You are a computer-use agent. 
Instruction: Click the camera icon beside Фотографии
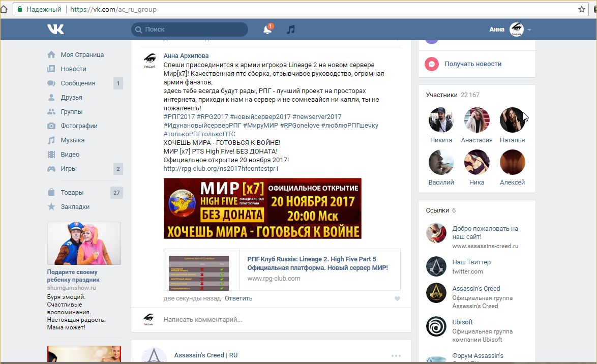click(51, 126)
